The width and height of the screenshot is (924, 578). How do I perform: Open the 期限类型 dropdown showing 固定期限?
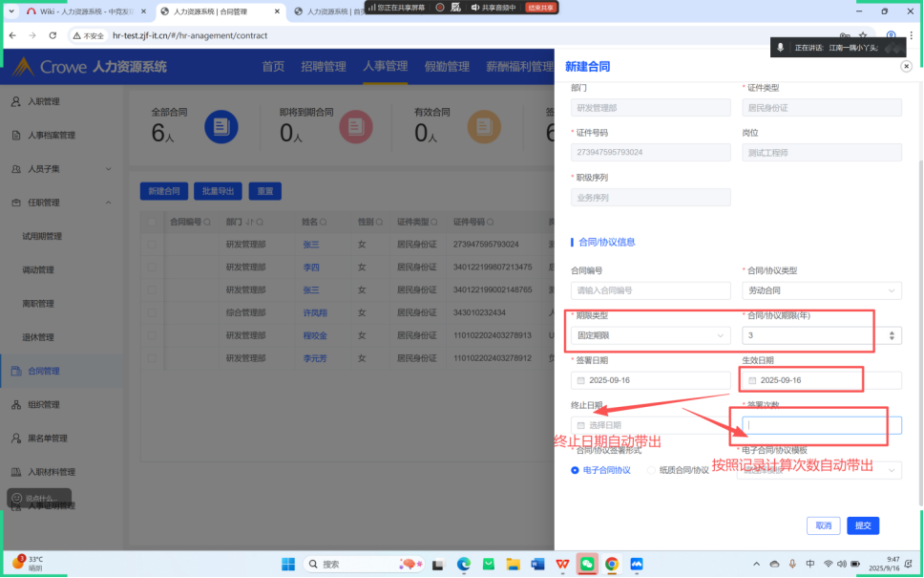[x=651, y=335]
